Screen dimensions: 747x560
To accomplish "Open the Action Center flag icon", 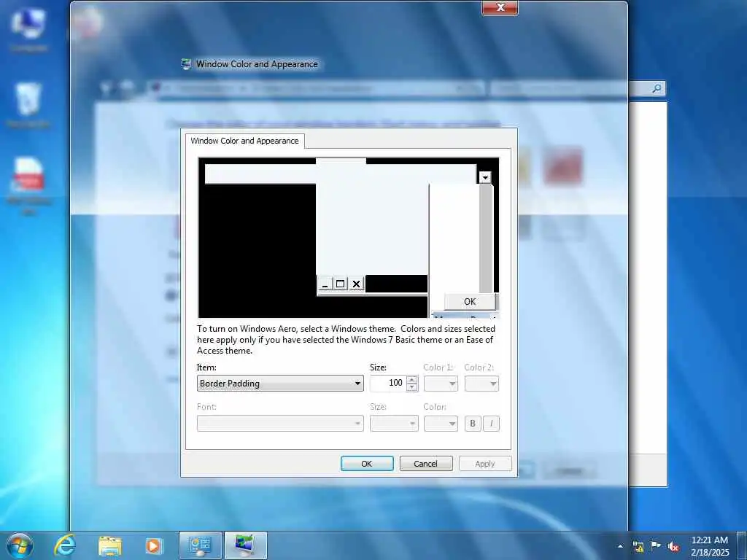I will (656, 545).
